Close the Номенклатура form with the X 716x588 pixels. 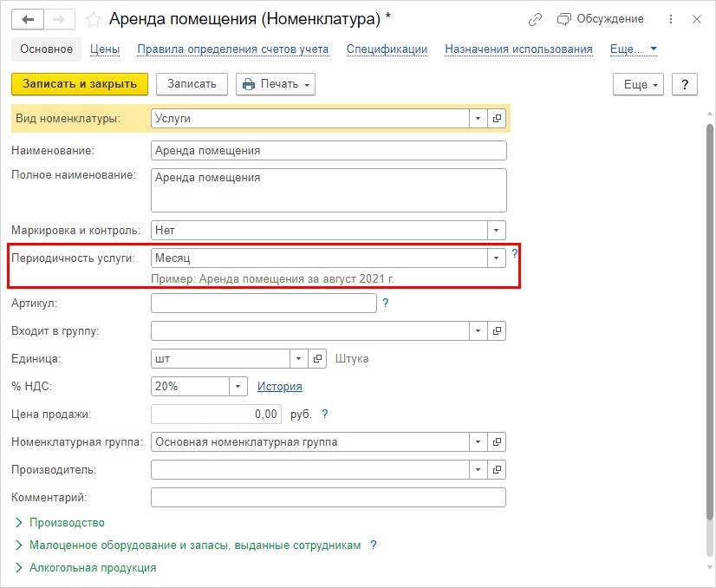tap(697, 19)
